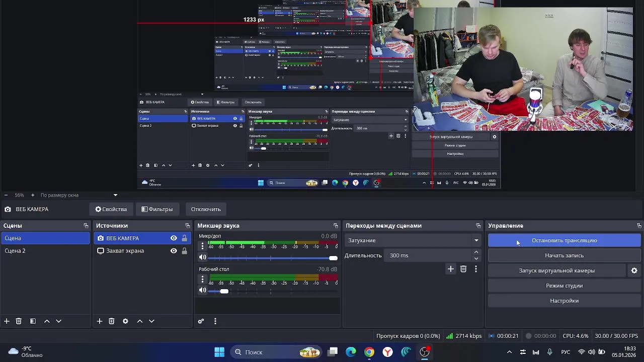The width and height of the screenshot is (644, 362).
Task: Move the scene down with the Сцены down arrow
Action: click(x=58, y=321)
